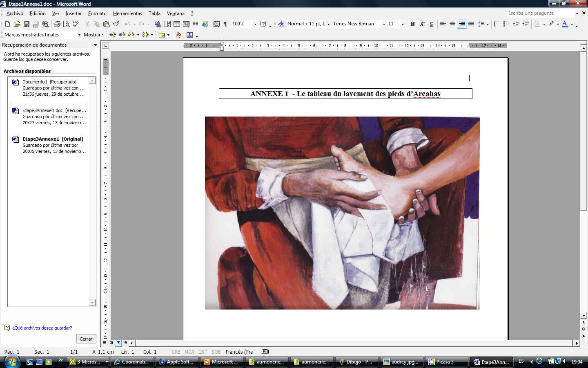Insert a table using toolbar icon
The image size is (588, 368).
177,24
